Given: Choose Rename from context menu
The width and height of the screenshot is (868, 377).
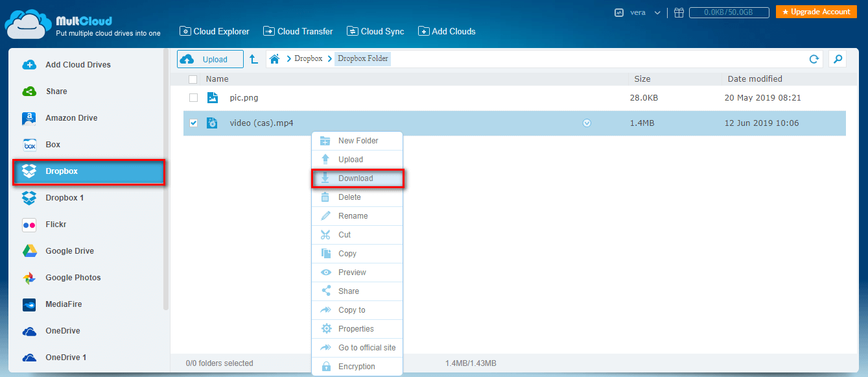Looking at the screenshot, I should (x=357, y=216).
